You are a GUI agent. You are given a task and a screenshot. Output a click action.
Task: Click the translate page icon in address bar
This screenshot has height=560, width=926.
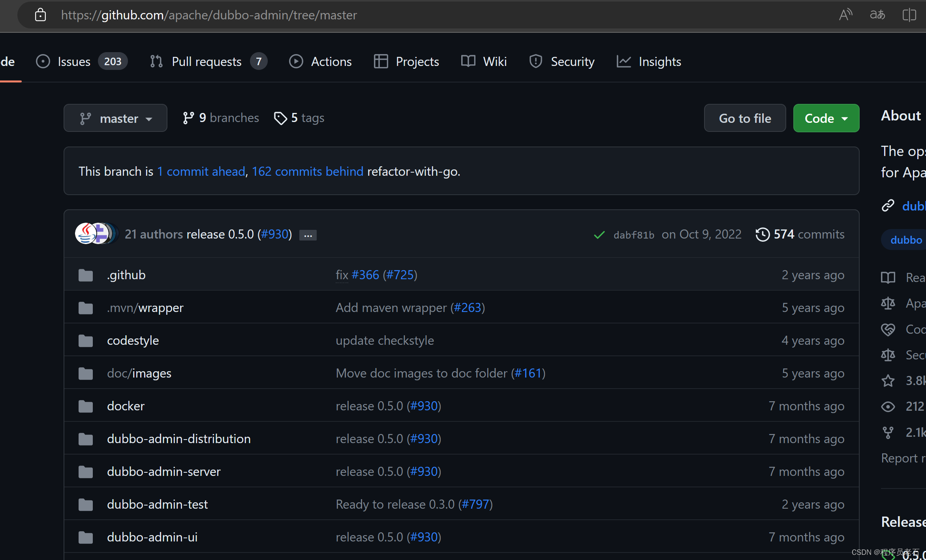point(877,15)
